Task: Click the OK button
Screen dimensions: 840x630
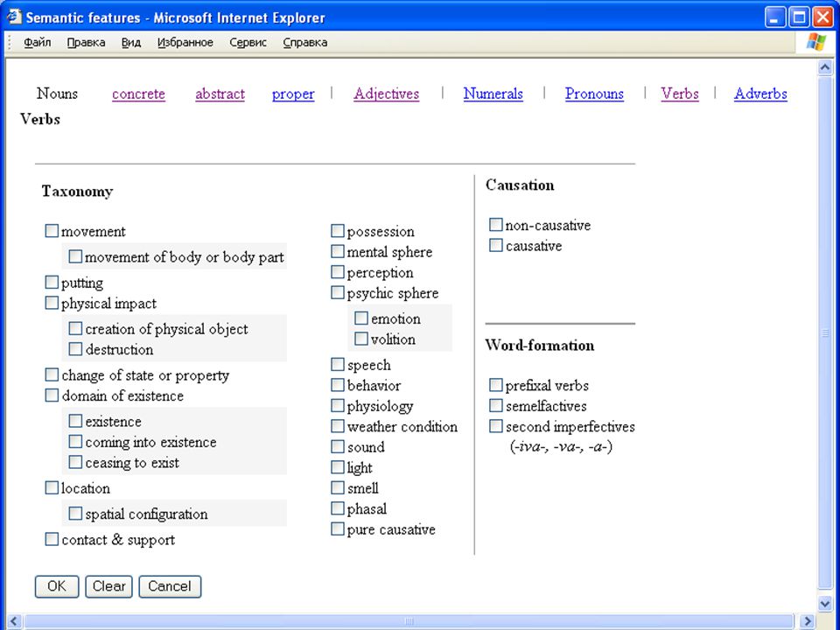Action: [x=57, y=586]
